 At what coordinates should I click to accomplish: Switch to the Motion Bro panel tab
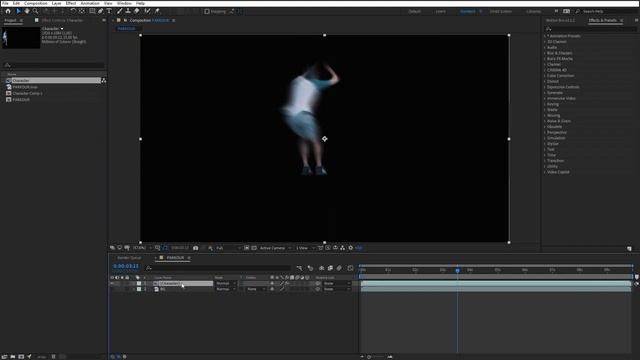tap(560, 20)
